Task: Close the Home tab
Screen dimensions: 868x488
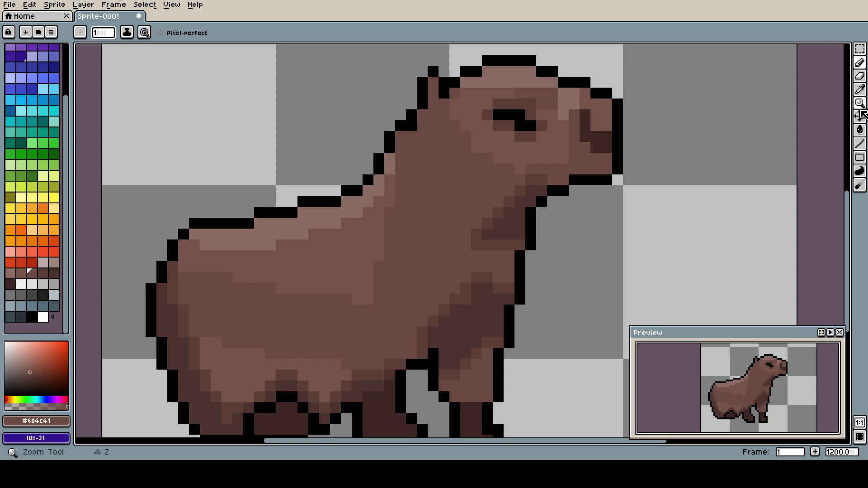Action: (66, 16)
